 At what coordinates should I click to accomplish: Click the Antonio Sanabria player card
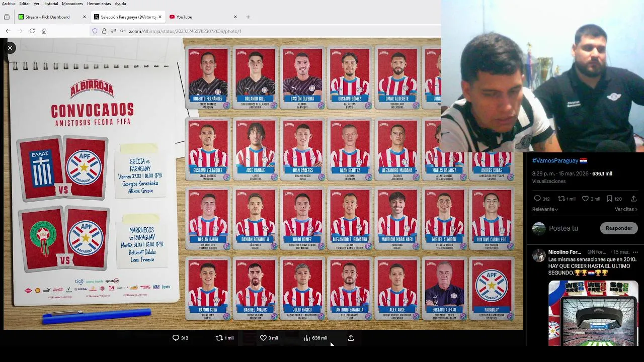(x=350, y=289)
